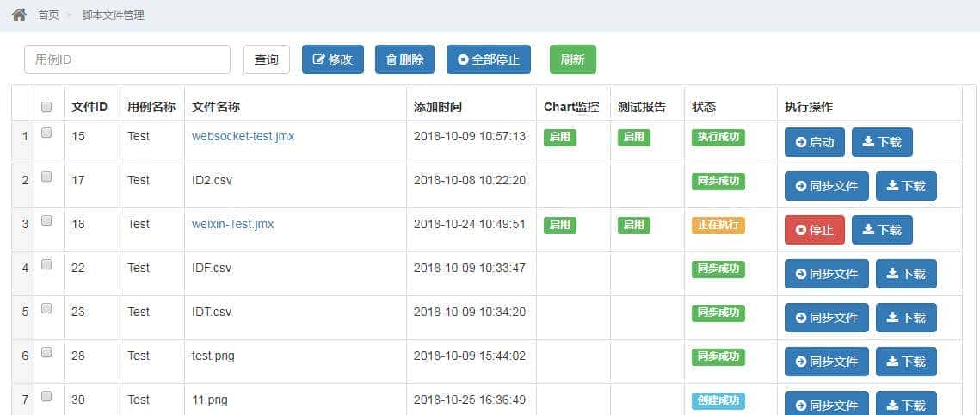Click 下载 download button for websocket-test.jmx
The width and height of the screenshot is (980, 415).
click(x=882, y=142)
